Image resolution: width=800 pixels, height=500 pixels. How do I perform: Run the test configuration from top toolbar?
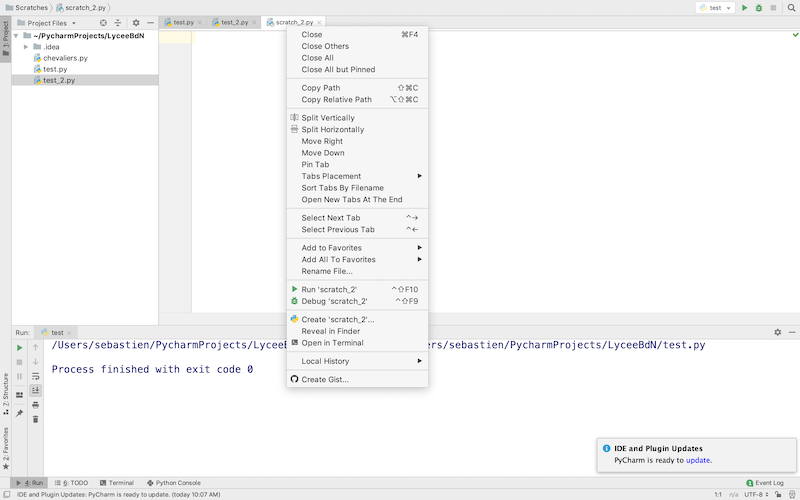[x=744, y=8]
